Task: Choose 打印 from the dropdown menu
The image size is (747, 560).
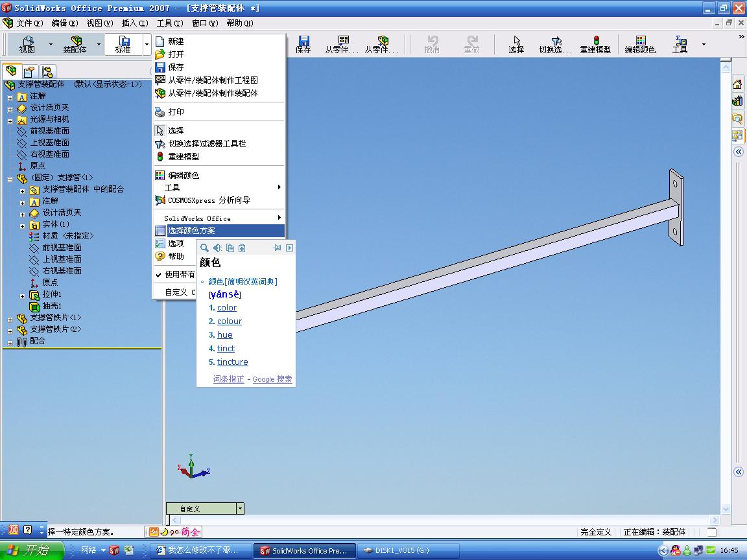Action: coord(219,112)
